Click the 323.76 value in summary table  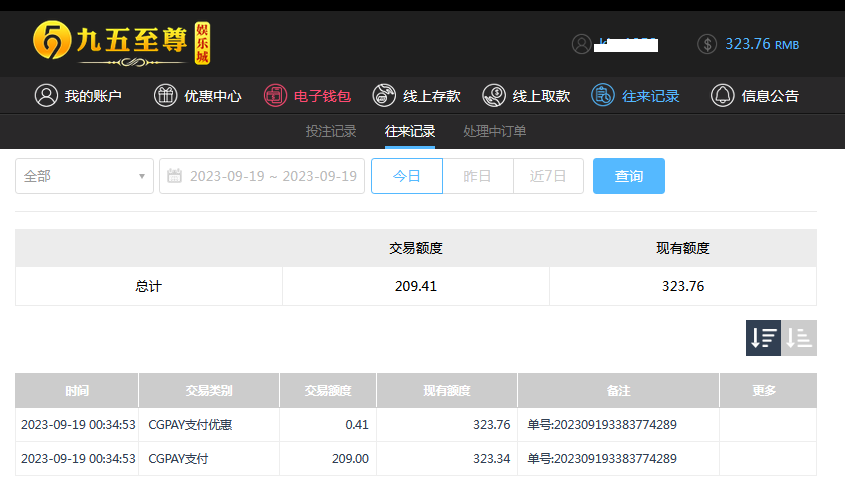click(x=683, y=287)
